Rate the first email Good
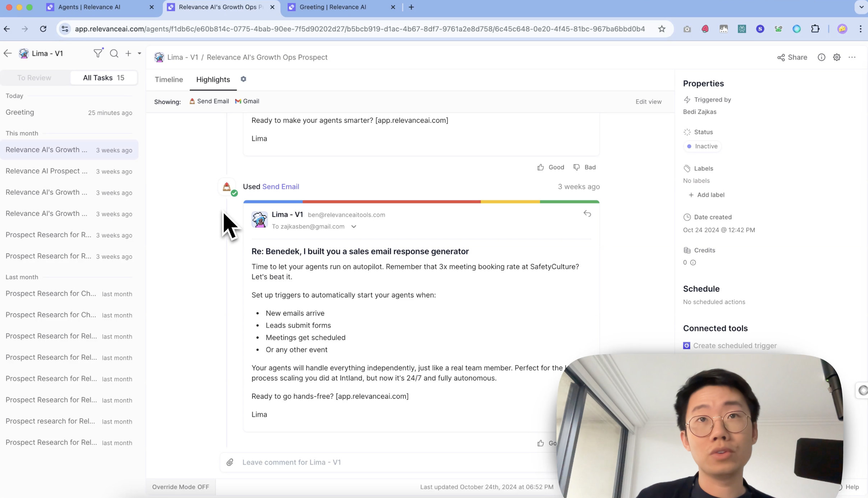This screenshot has width=868, height=498. click(551, 167)
